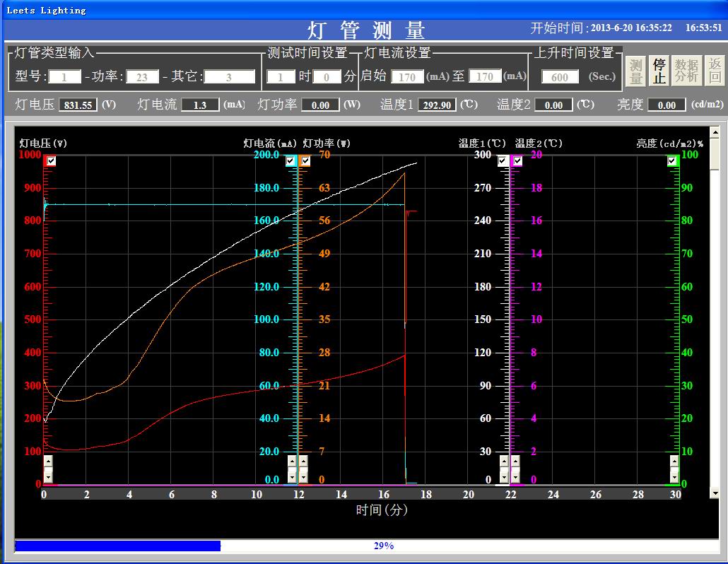Click the 启始 start current input field
This screenshot has width=728, height=564.
[x=407, y=77]
